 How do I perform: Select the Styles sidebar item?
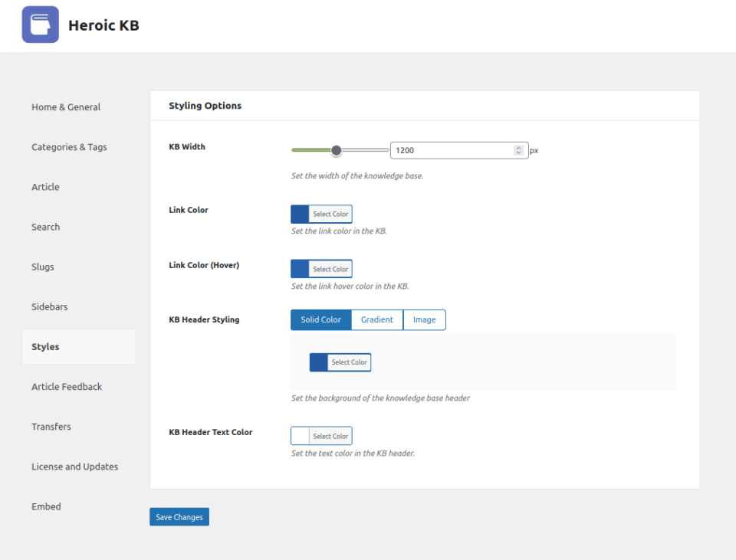(44, 346)
